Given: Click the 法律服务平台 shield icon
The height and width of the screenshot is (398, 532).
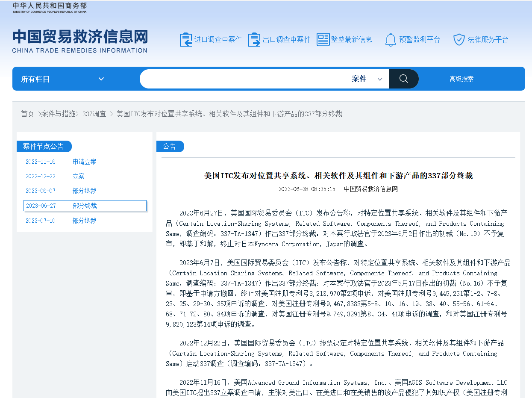Looking at the screenshot, I should pos(459,40).
